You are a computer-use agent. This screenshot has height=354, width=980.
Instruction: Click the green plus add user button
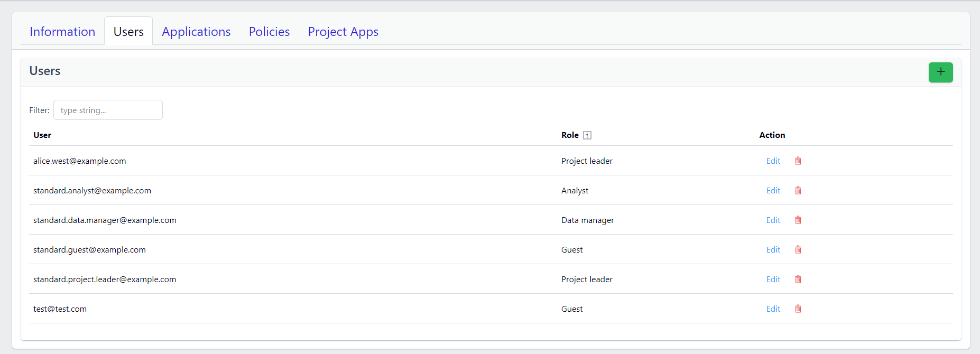click(940, 72)
